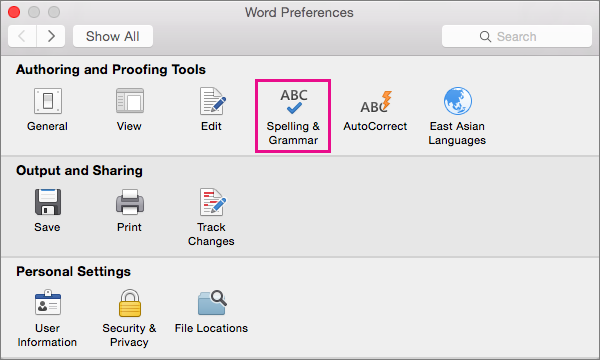Open the AutoCorrect preferences icon
The image size is (600, 360).
point(376,102)
